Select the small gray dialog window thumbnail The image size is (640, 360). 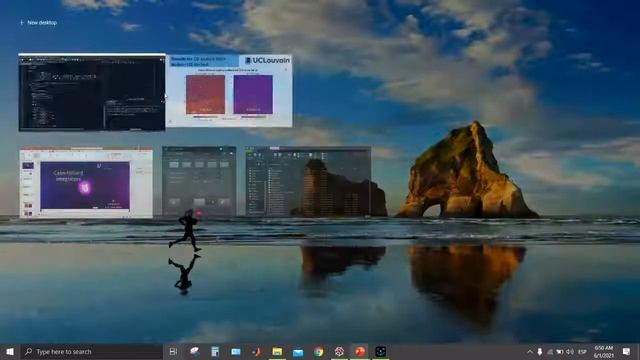click(199, 181)
